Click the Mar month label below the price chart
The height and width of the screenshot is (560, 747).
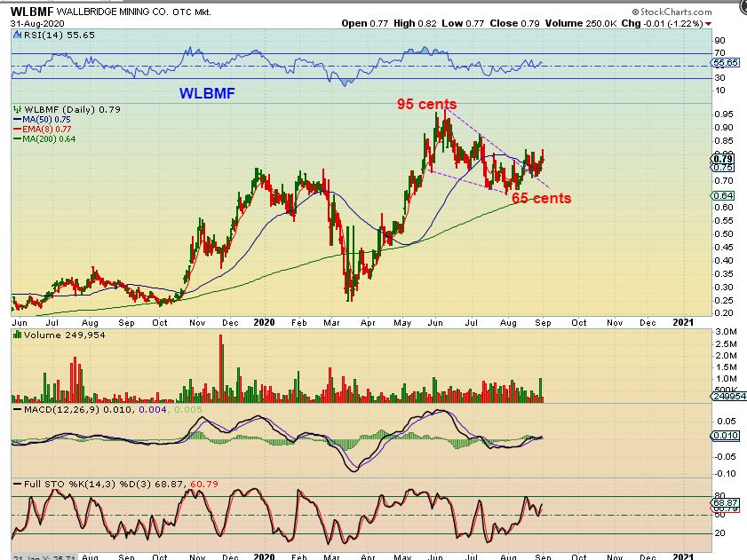pos(331,322)
